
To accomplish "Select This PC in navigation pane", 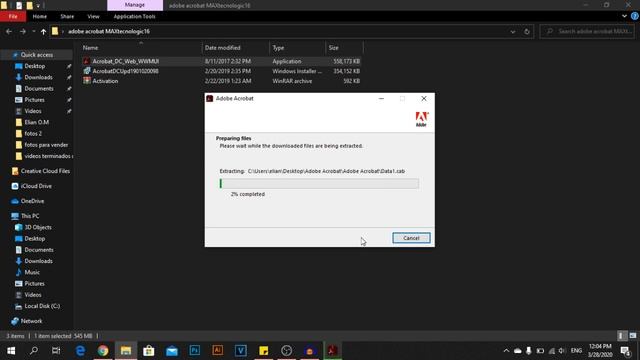I will (x=30, y=216).
